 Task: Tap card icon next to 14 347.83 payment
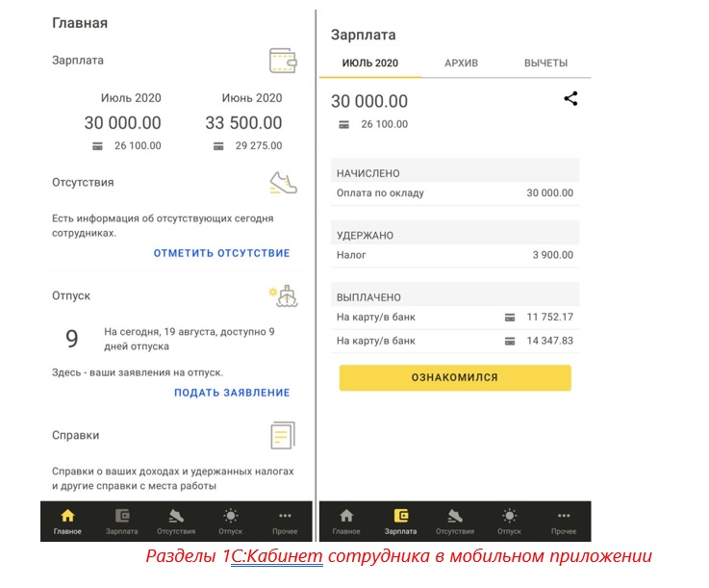(x=510, y=341)
